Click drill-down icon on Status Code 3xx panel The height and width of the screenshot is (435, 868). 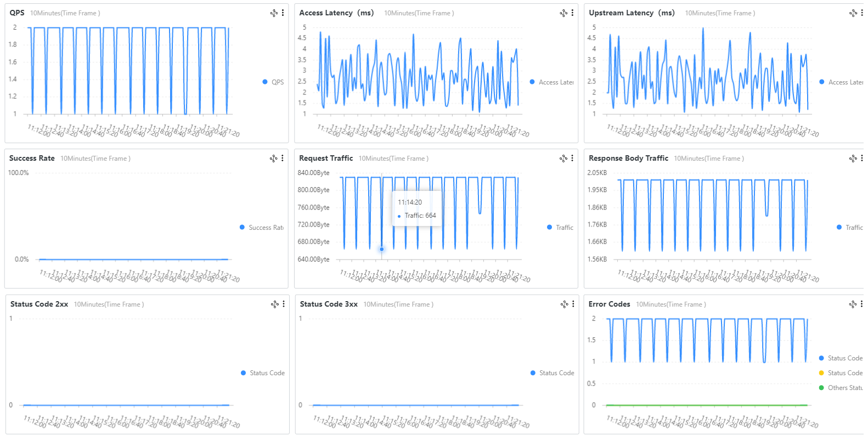[x=564, y=304]
